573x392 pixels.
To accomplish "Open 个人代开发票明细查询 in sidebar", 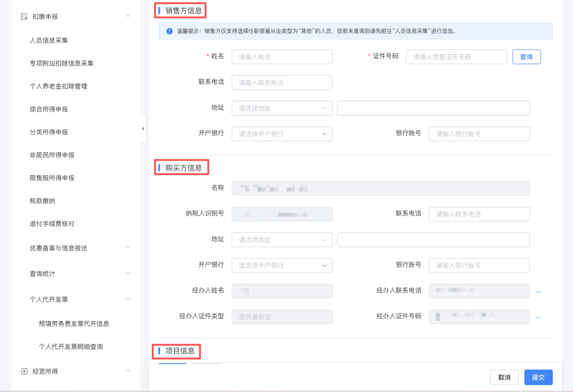I will (x=71, y=347).
